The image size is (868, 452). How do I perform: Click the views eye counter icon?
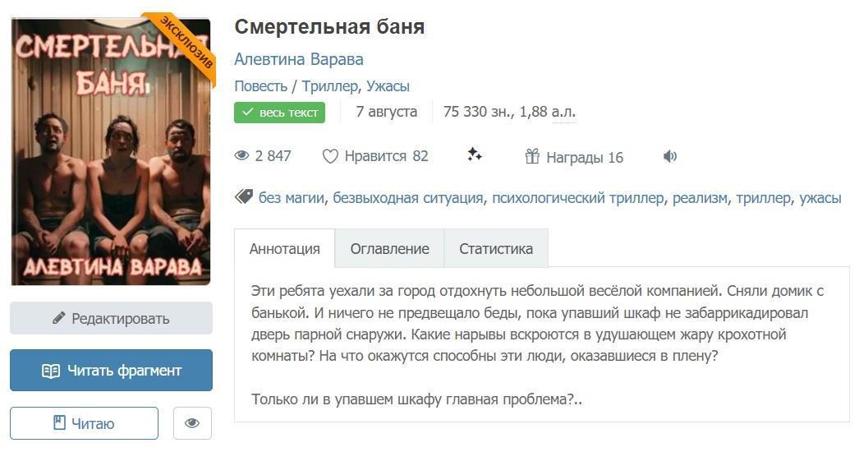(241, 156)
